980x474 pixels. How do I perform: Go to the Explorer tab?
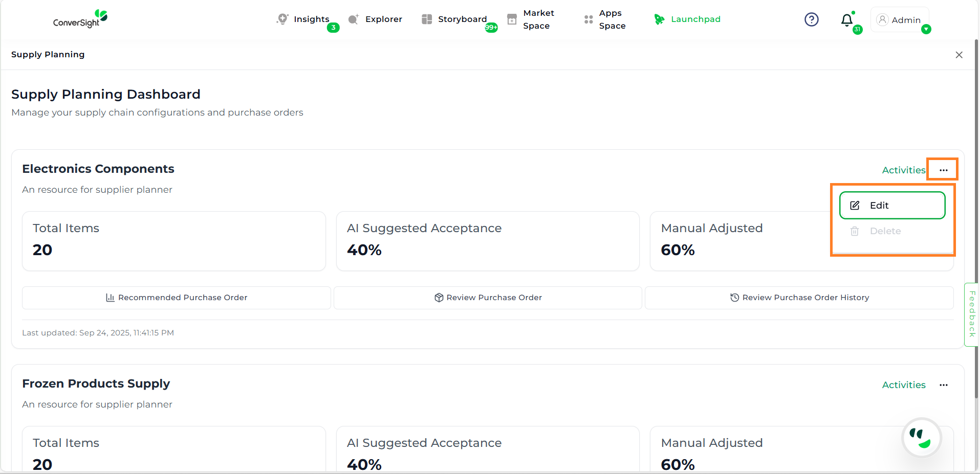pos(376,19)
